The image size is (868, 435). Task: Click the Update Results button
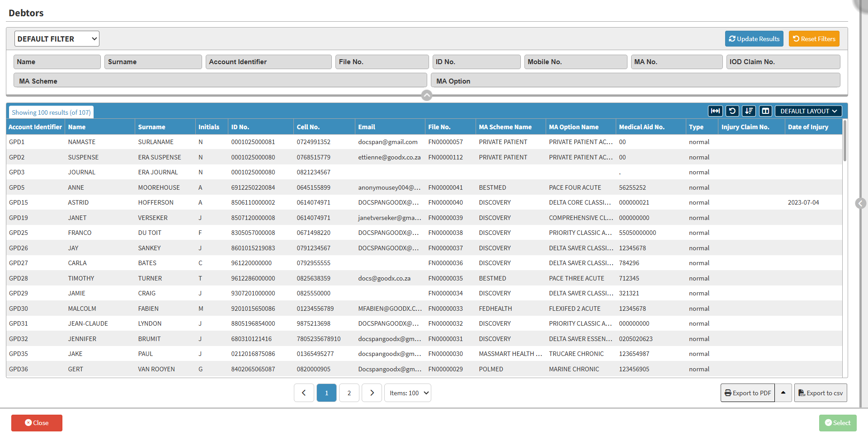point(754,39)
